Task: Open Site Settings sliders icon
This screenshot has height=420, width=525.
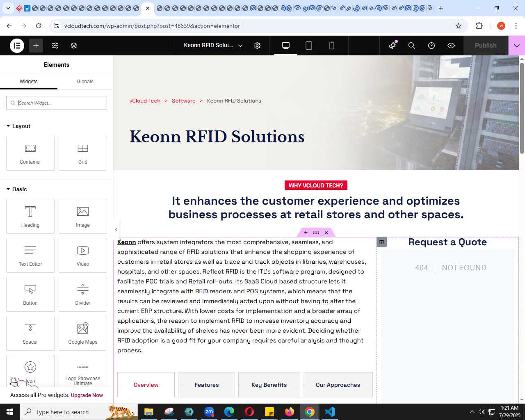Action: 55,46
